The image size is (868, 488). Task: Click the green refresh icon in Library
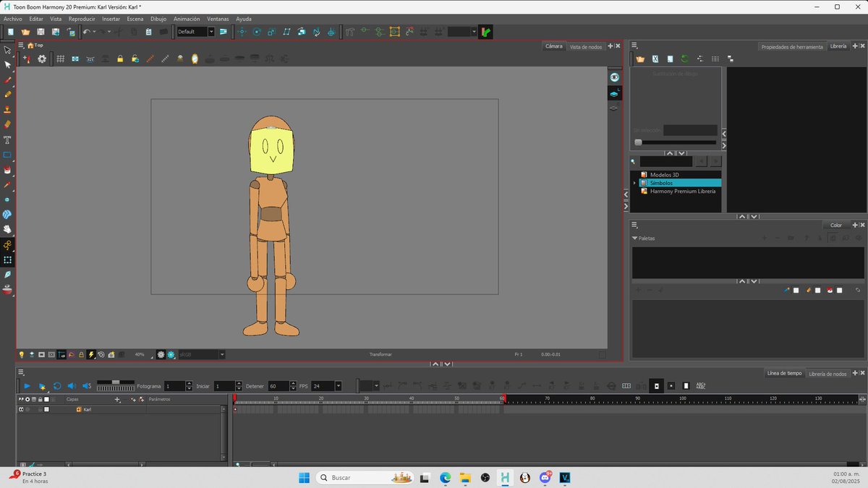684,59
